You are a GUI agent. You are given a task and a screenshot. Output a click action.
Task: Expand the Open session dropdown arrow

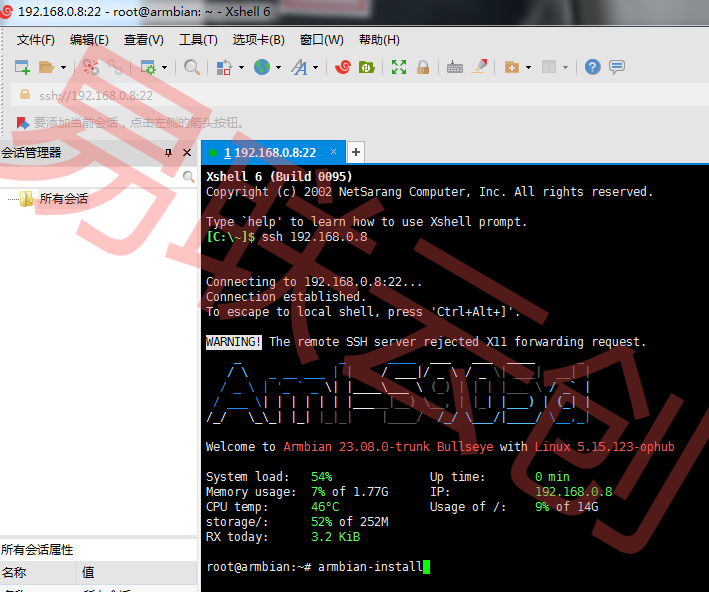63,67
